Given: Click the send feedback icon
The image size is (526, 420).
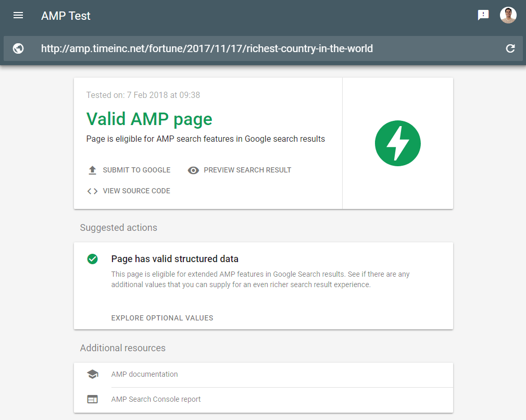Looking at the screenshot, I should tap(483, 15).
